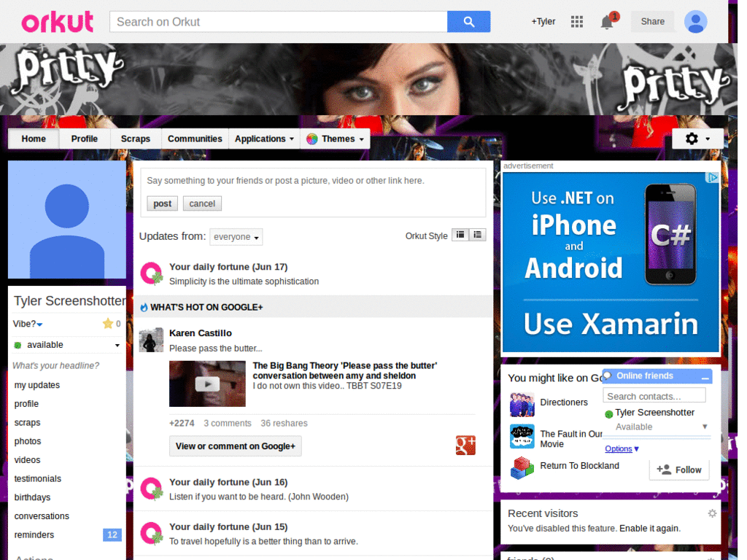The width and height of the screenshot is (747, 560).
Task: Click the Jun 17 daily fortune icon
Action: point(152,274)
